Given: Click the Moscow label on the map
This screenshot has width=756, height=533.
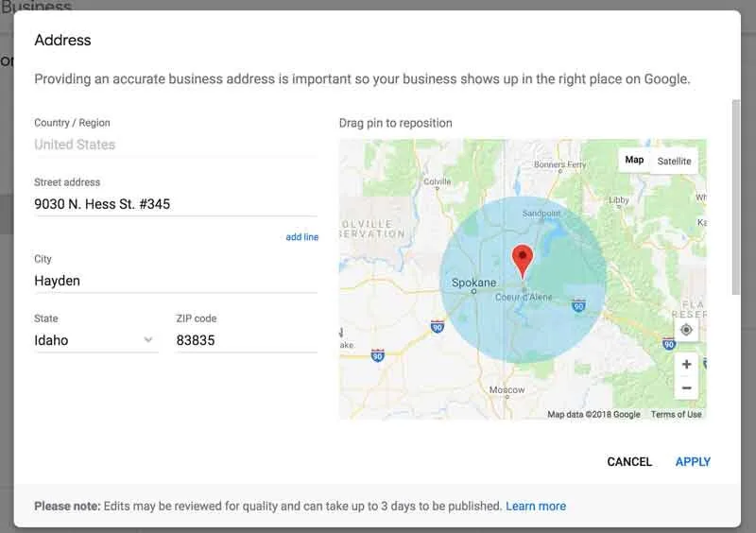Looking at the screenshot, I should (x=507, y=389).
